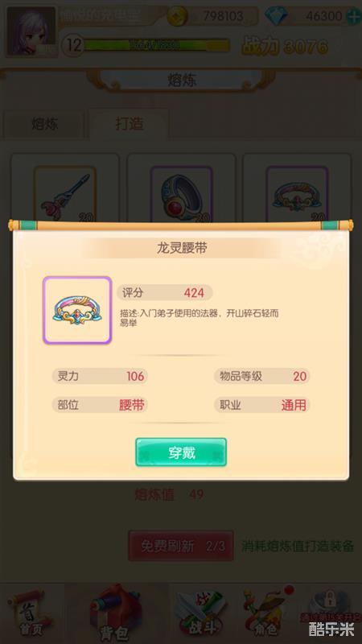
Task: Tap the 龙灵腰带 belt item icon
Action: [x=77, y=310]
